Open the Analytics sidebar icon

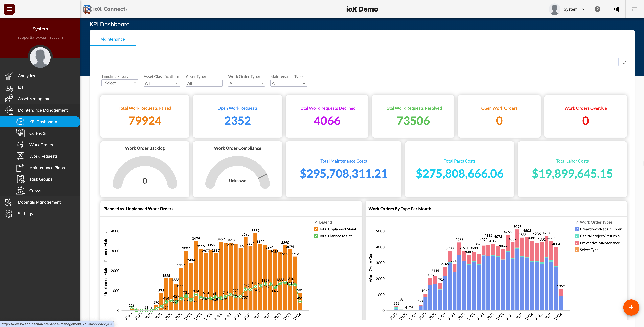pos(9,76)
